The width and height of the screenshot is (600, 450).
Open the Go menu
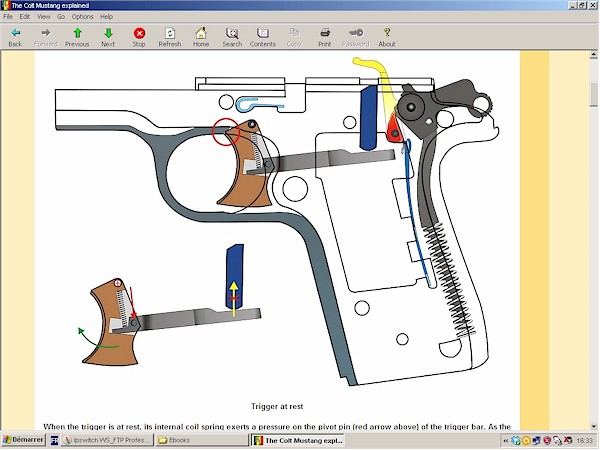pyautogui.click(x=61, y=16)
